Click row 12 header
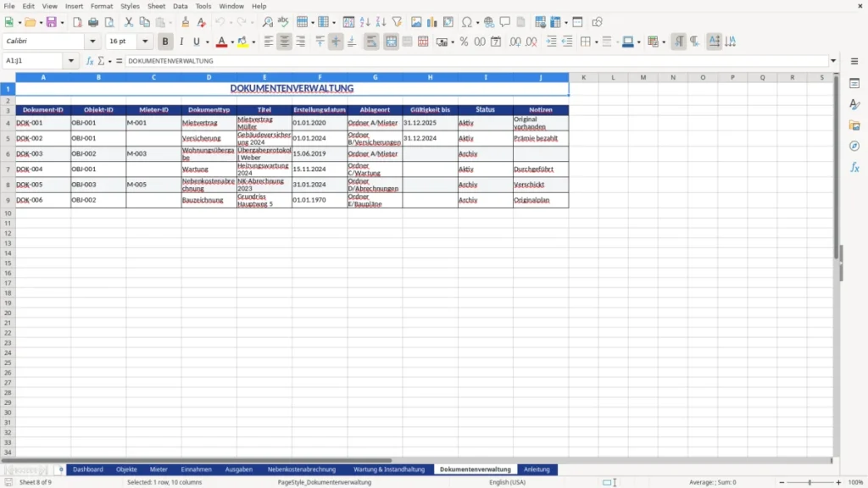This screenshot has width=868, height=488. click(8, 233)
